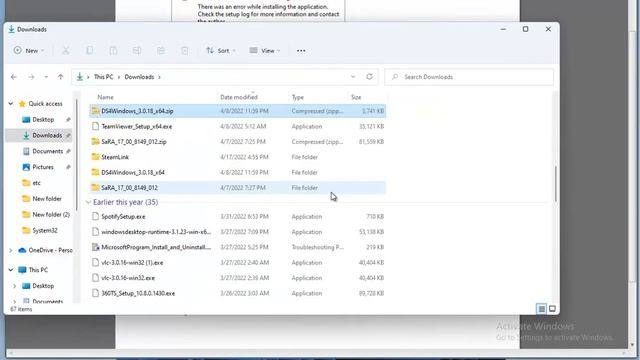640x360 pixels.
Task: Expand OneDrive - Personal node
Action: click(11, 250)
